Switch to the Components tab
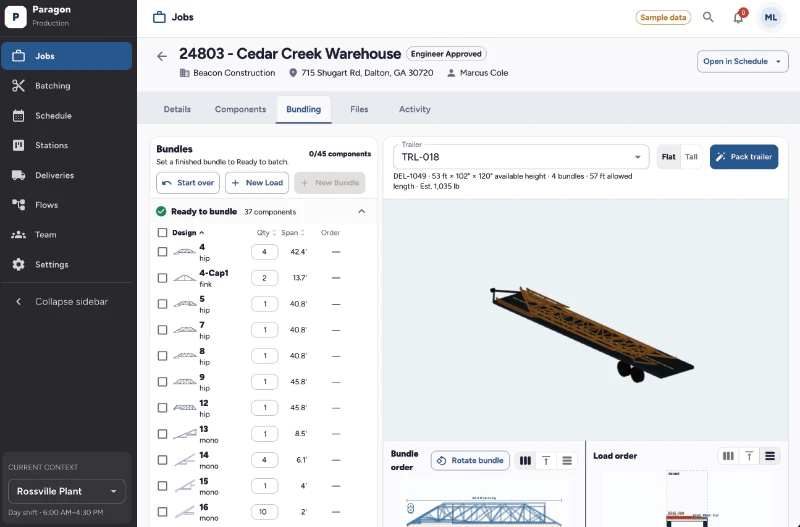Viewport: 800px width, 527px height. (x=240, y=109)
